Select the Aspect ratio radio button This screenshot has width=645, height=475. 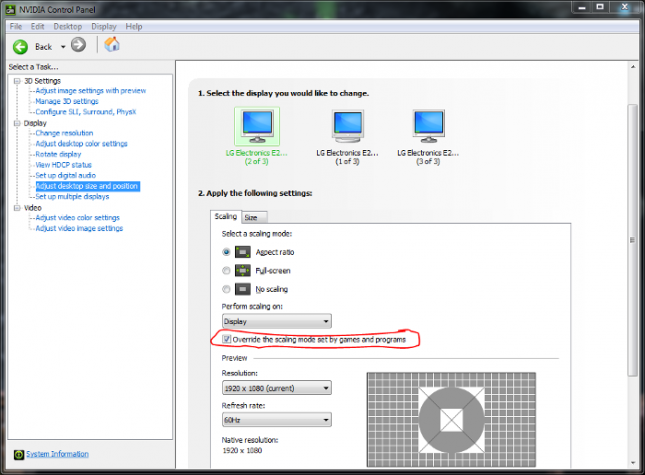click(226, 252)
